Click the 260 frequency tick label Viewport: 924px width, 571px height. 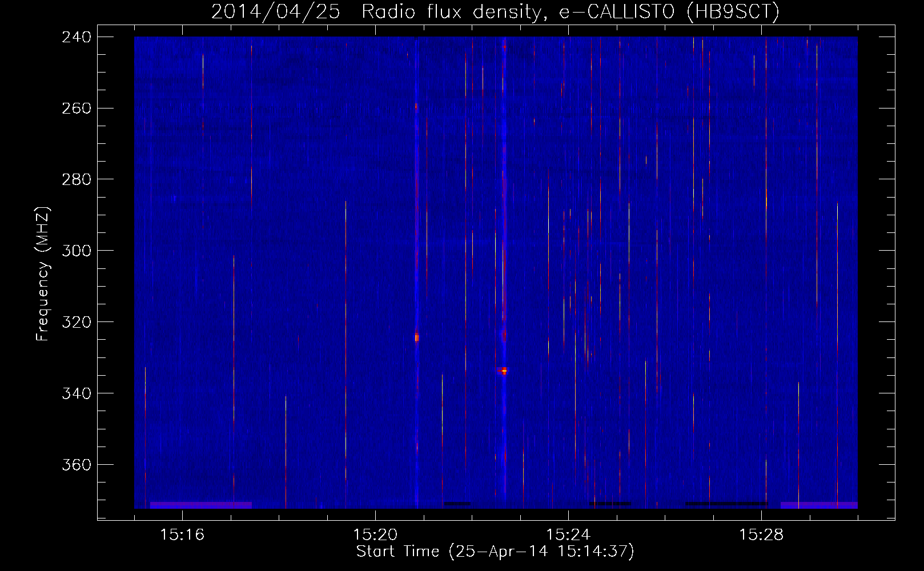tap(76, 108)
